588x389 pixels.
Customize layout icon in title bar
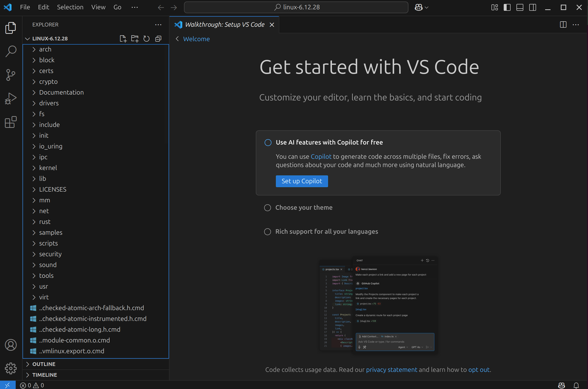tap(495, 7)
